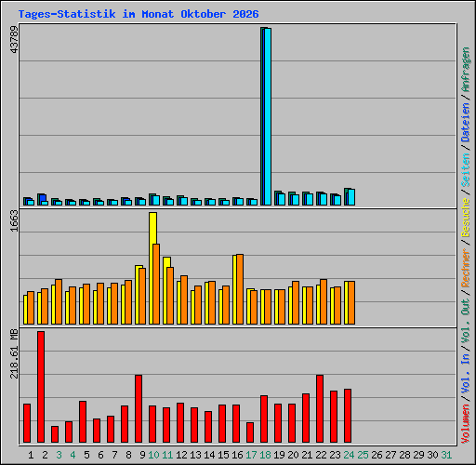
Task: Click the yellow visits bar on day 11
Action: 165,291
